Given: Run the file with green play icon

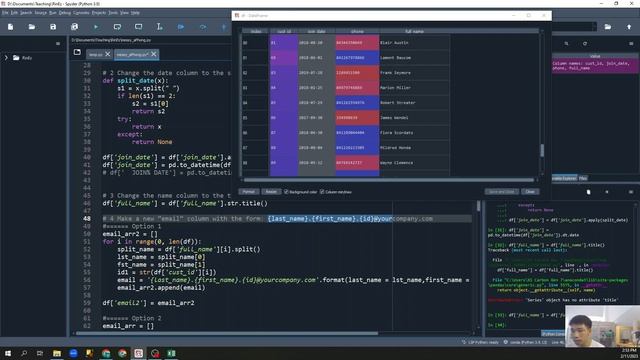Looking at the screenshot, I should [x=96, y=27].
